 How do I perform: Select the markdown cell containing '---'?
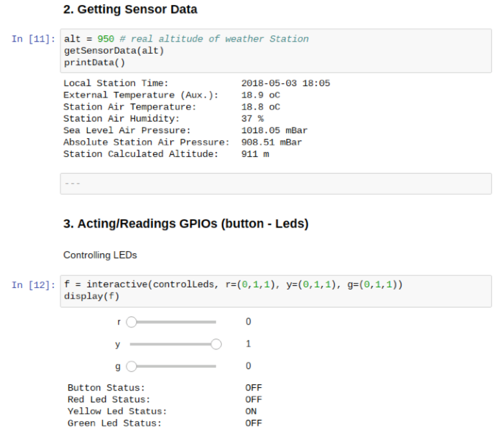[x=276, y=184]
